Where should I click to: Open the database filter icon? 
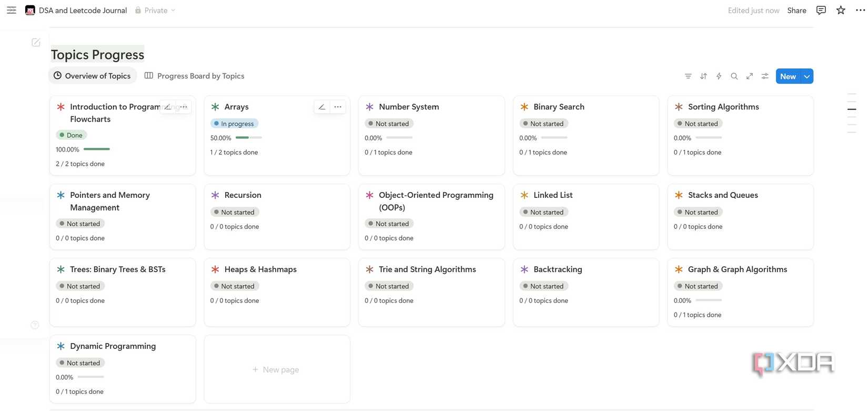coord(688,76)
